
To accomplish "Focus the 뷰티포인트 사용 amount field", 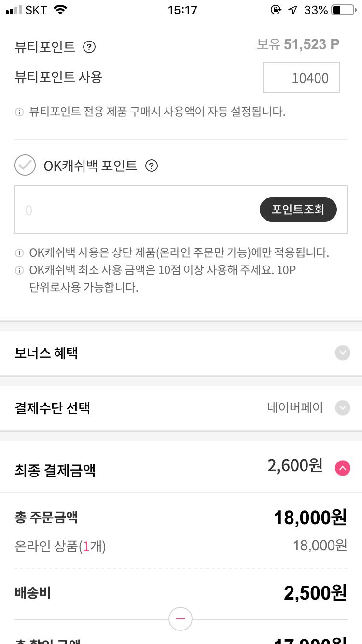I will pyautogui.click(x=301, y=77).
